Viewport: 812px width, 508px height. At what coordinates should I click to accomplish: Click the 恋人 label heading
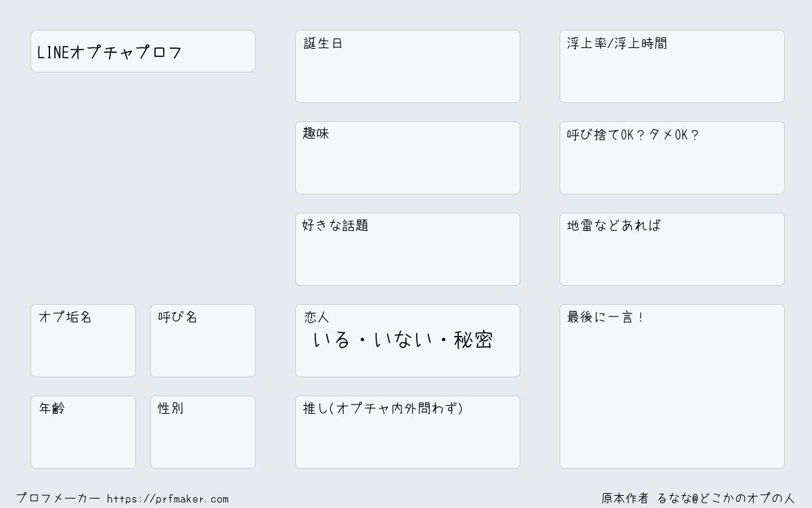pyautogui.click(x=316, y=317)
